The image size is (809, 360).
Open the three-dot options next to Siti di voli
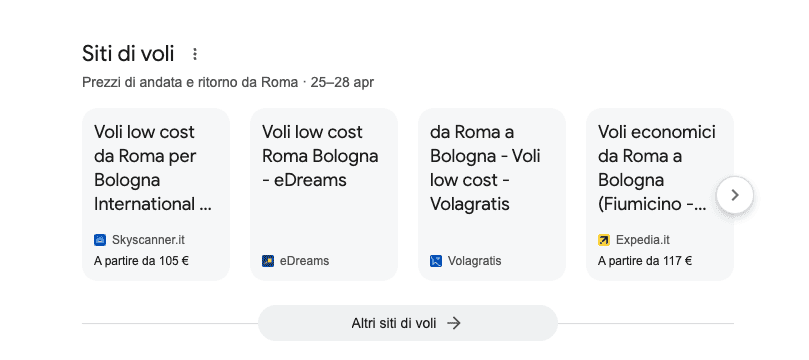pos(195,54)
